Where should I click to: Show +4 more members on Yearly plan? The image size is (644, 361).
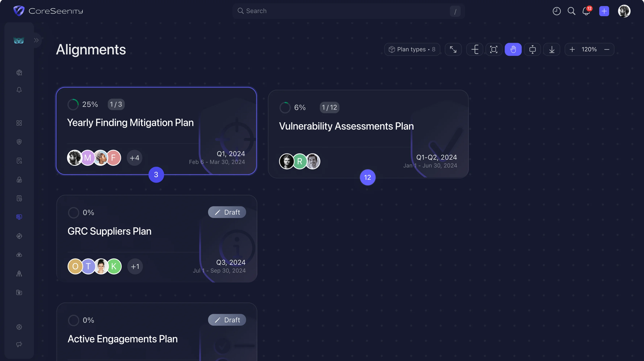pyautogui.click(x=135, y=158)
